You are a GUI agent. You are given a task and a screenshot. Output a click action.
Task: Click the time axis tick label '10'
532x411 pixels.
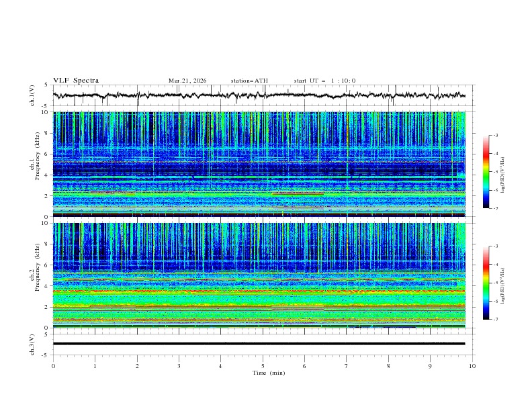click(x=472, y=366)
